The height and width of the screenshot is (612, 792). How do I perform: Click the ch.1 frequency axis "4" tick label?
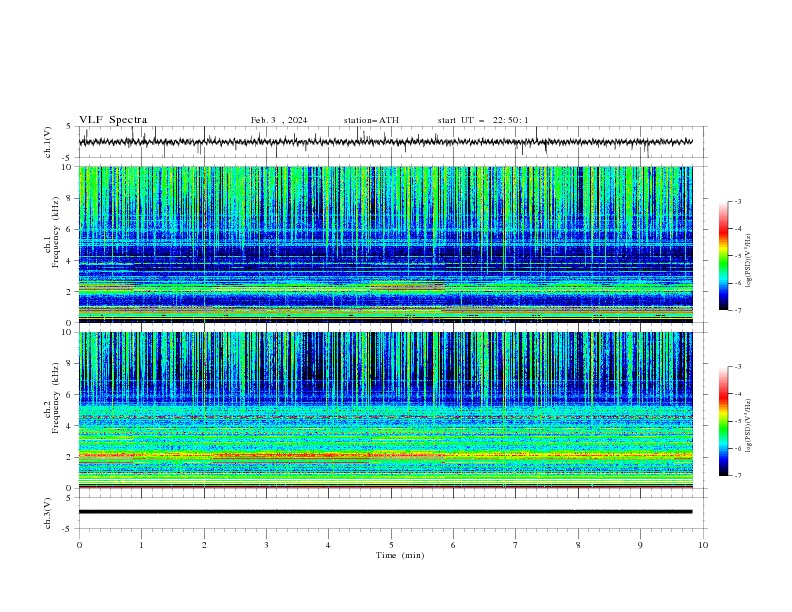point(69,261)
